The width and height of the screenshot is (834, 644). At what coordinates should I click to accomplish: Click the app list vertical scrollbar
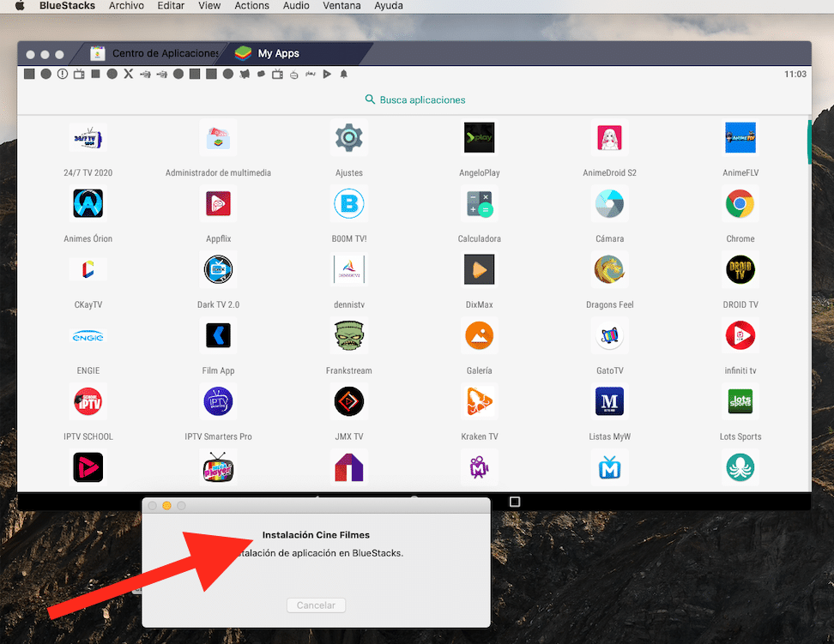[x=808, y=142]
